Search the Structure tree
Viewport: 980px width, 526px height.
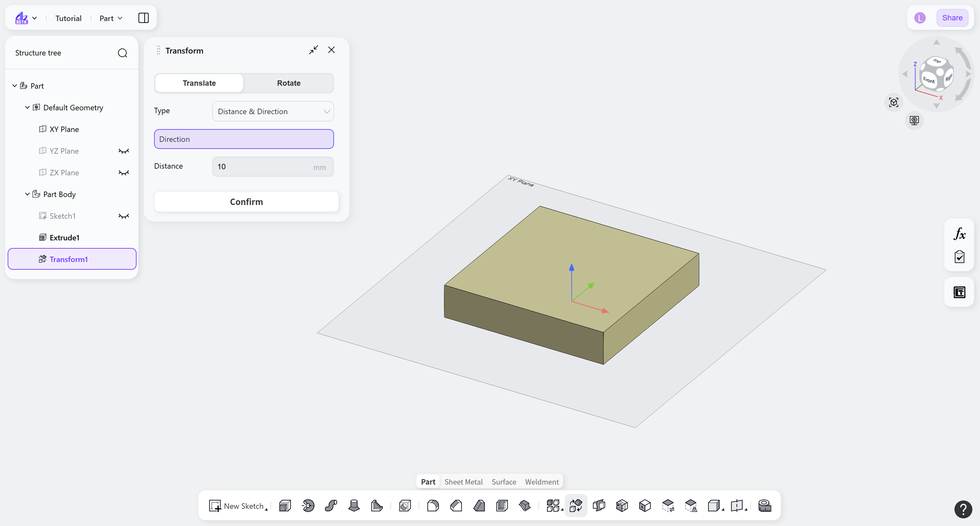coord(122,53)
